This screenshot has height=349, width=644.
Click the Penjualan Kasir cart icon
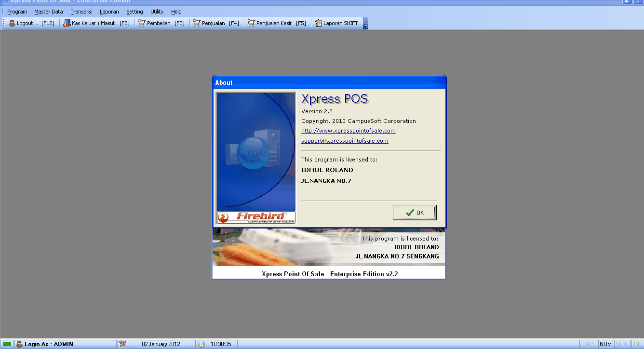point(251,23)
